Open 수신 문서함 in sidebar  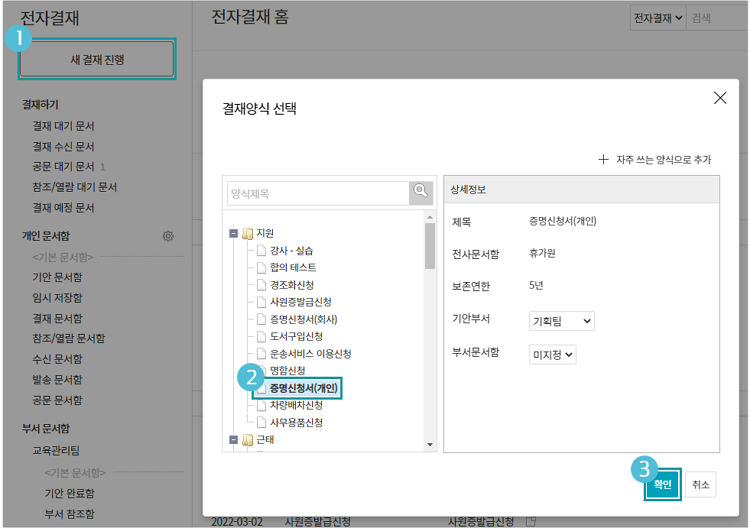(x=57, y=359)
